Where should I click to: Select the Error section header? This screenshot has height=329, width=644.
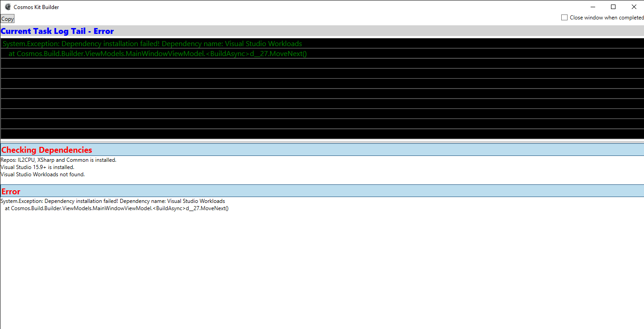11,191
